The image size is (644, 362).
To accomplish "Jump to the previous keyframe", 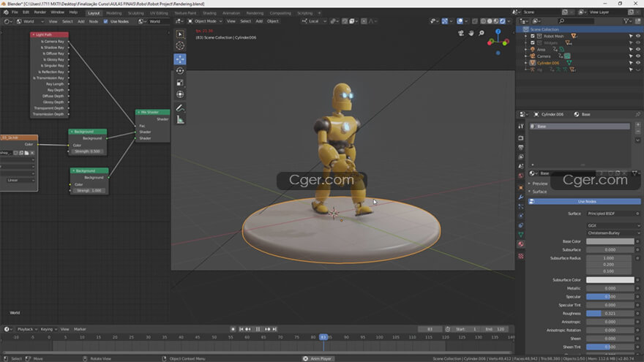I will click(x=248, y=329).
